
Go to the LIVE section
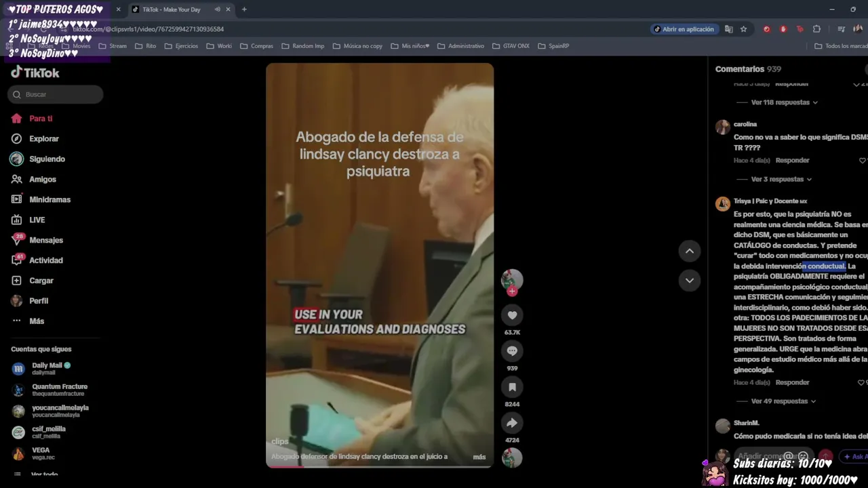click(37, 220)
